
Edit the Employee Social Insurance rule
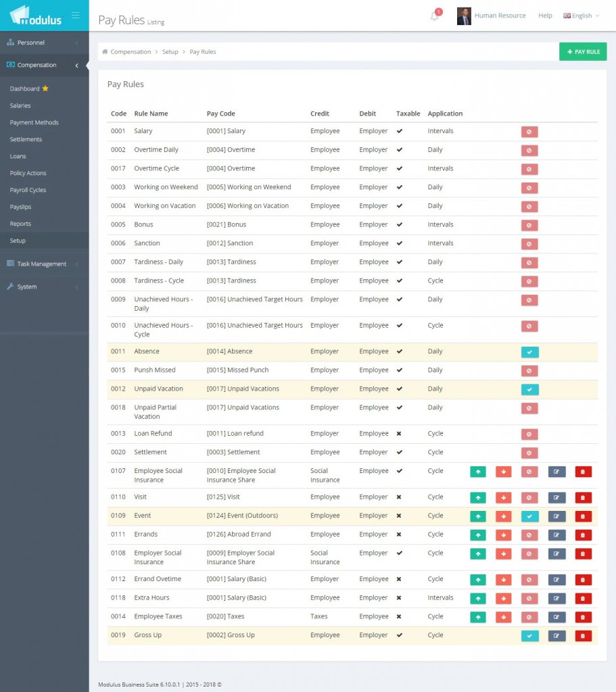556,472
